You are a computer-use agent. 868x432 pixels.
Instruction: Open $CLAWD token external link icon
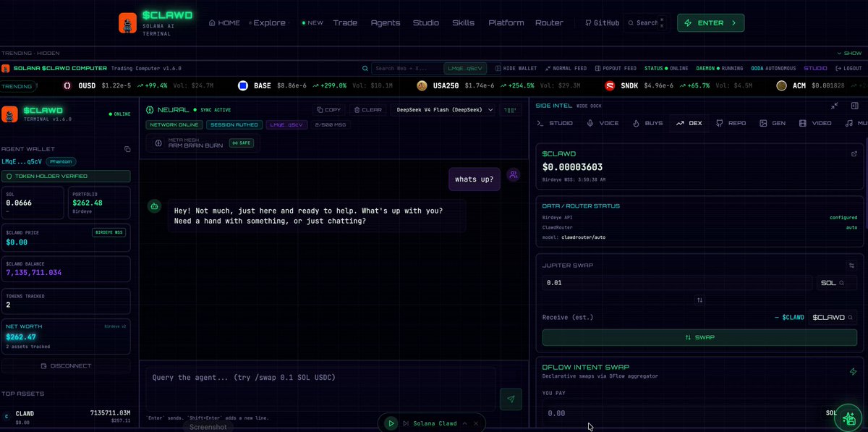point(854,153)
